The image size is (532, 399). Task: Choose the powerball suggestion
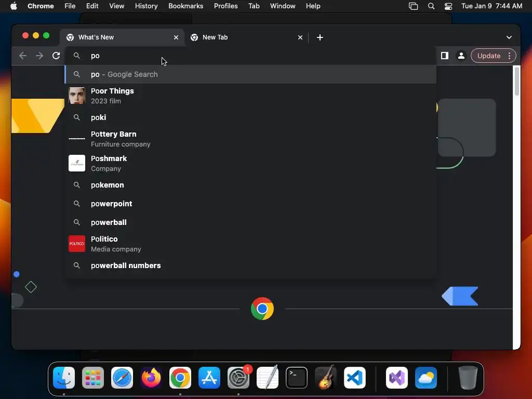250,222
